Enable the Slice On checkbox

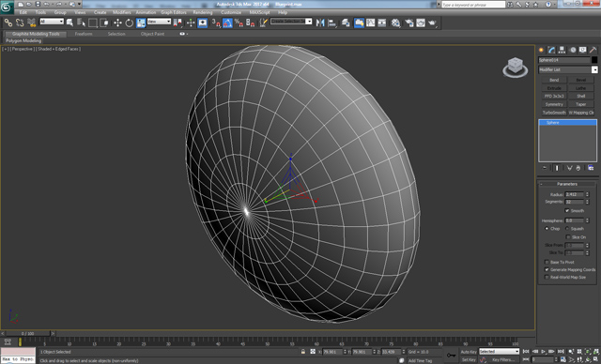(x=568, y=237)
